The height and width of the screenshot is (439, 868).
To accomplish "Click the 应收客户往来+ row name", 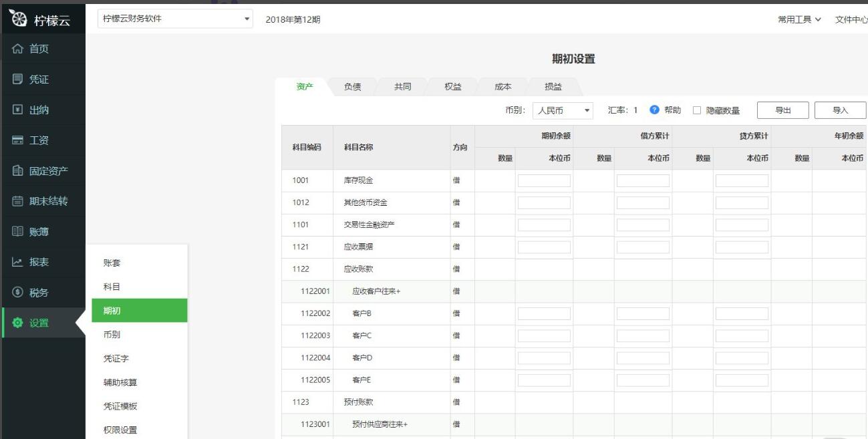I will tap(376, 291).
